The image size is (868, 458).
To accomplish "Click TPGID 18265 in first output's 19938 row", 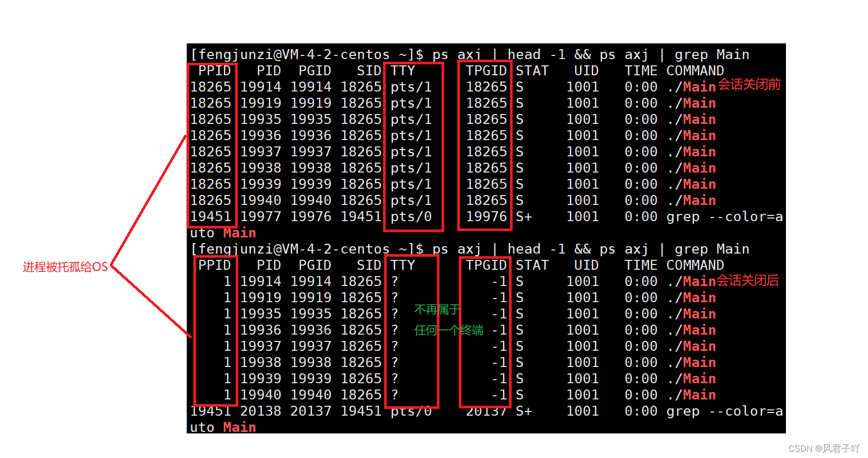I will point(487,168).
